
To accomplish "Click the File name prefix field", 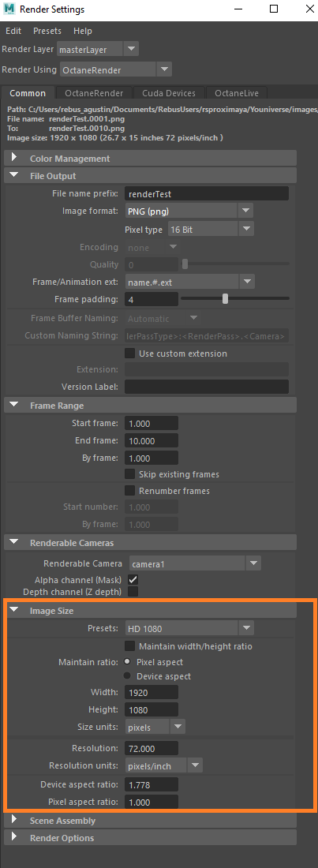I will click(x=207, y=194).
